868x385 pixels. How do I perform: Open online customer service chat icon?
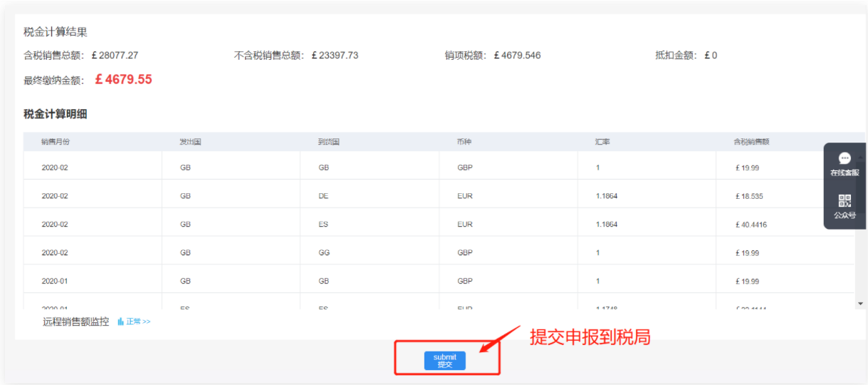click(x=845, y=159)
